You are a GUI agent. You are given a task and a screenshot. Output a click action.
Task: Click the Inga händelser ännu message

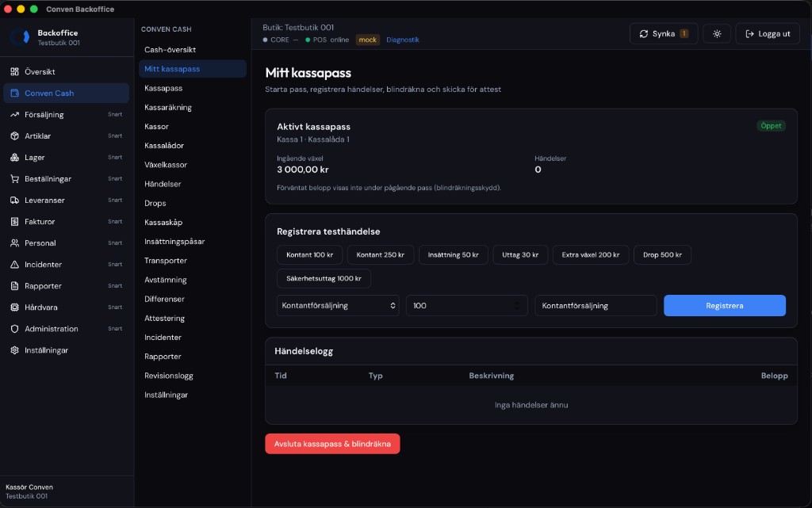pyautogui.click(x=531, y=405)
